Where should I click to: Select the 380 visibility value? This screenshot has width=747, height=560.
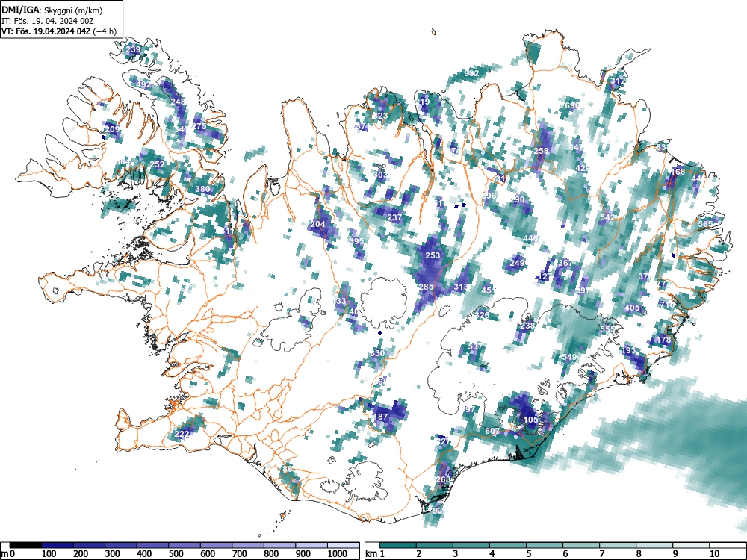click(x=202, y=189)
